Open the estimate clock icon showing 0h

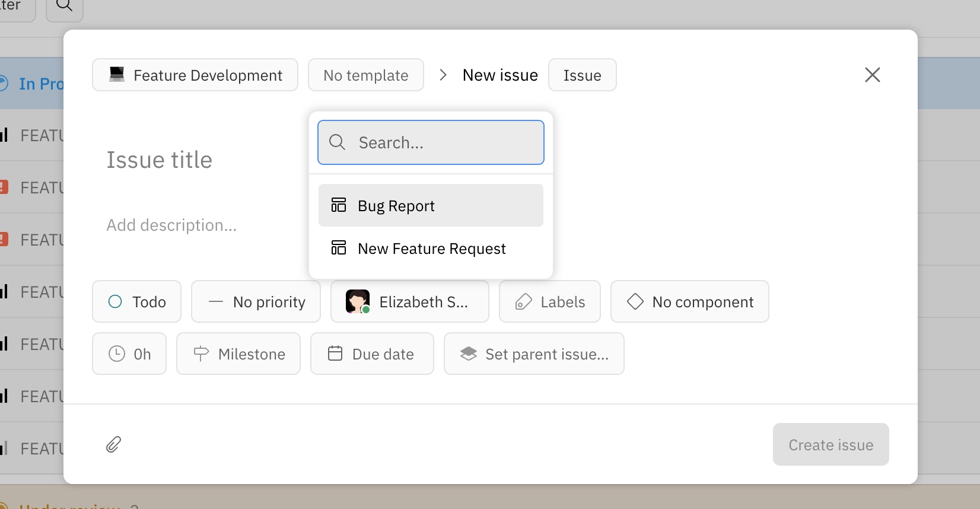pos(116,354)
